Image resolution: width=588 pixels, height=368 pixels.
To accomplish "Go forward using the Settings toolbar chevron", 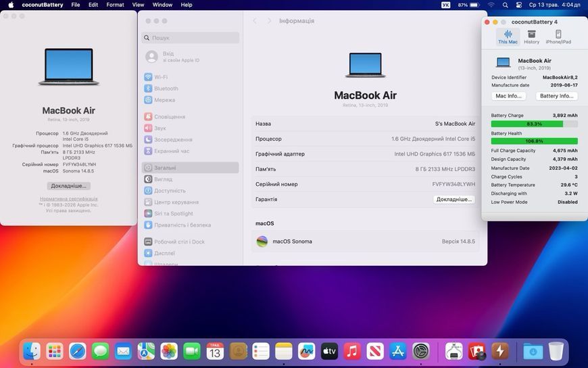I will (x=269, y=21).
